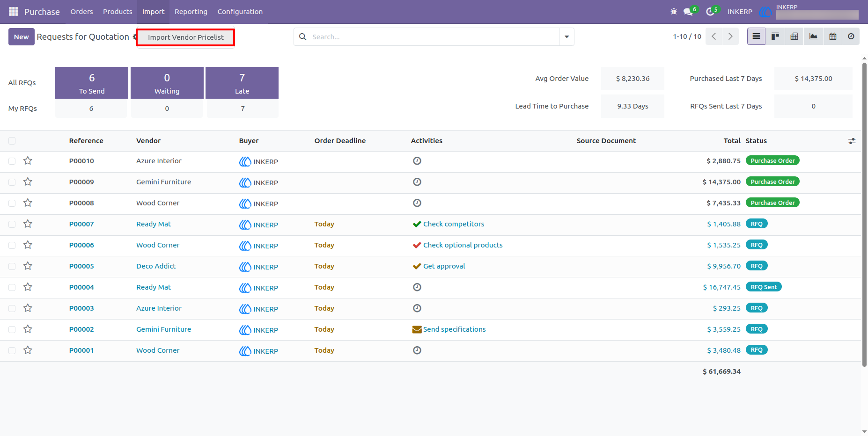This screenshot has height=436, width=868.
Task: Switch to kanban view
Action: tap(775, 36)
